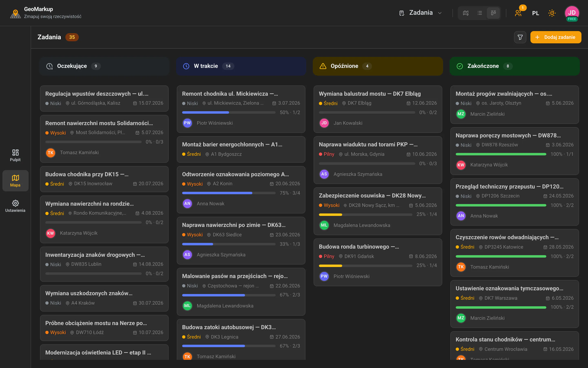Switch to map view icon in toolbar

coord(465,13)
